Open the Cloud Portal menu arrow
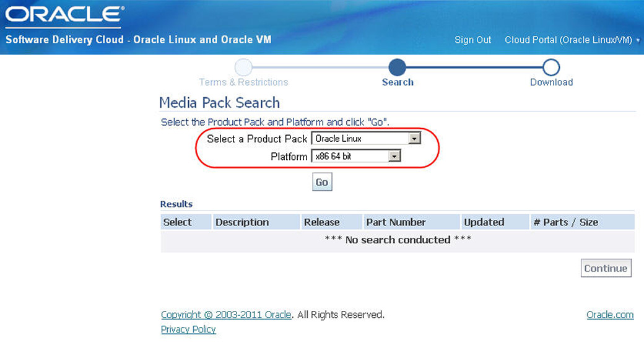This screenshot has height=345, width=644. (638, 40)
